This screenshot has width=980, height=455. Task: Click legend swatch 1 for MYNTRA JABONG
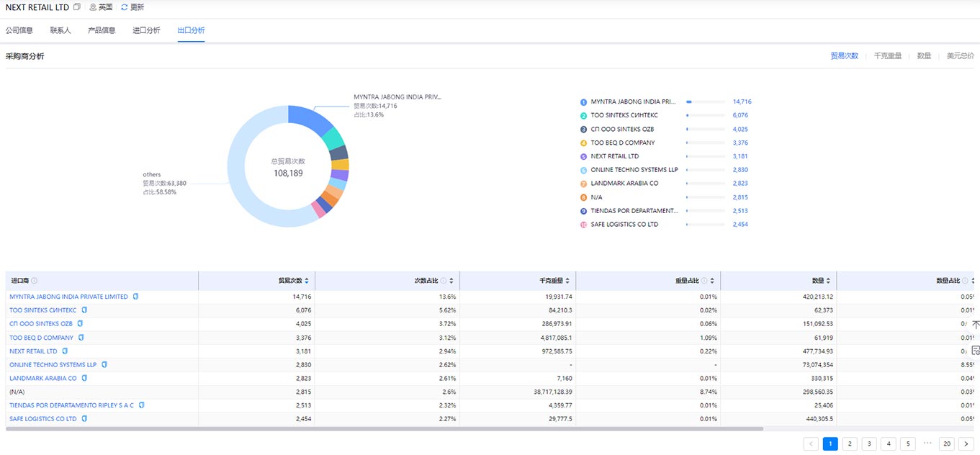pos(583,102)
